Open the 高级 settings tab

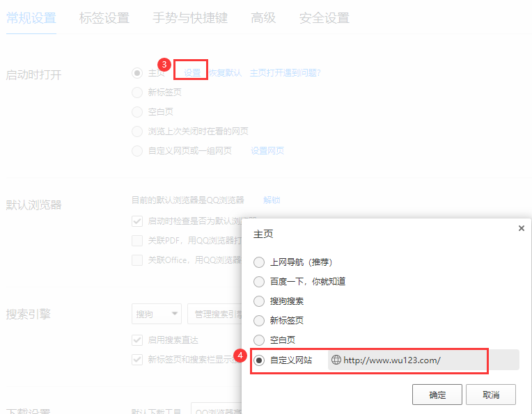(263, 18)
